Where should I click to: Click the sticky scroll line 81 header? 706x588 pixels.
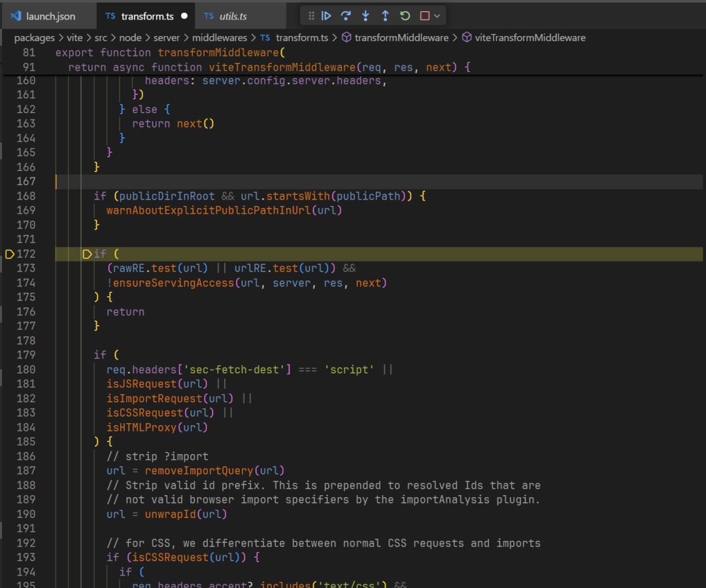pyautogui.click(x=170, y=52)
